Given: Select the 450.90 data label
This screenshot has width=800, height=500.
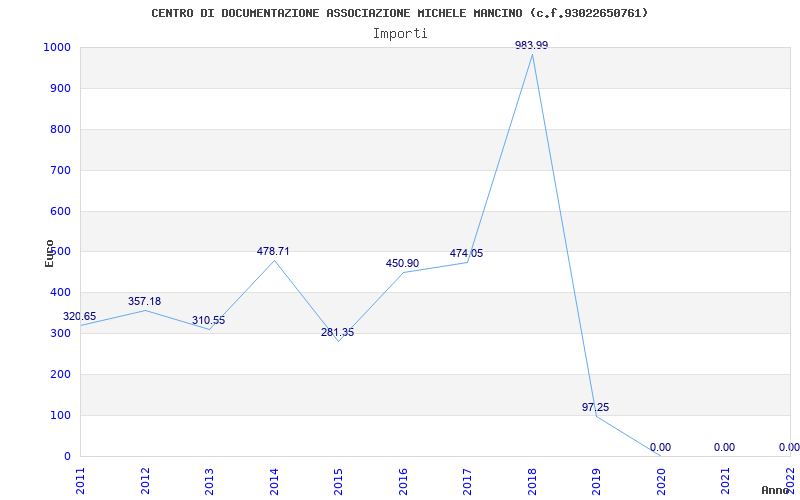Looking at the screenshot, I should [402, 263].
